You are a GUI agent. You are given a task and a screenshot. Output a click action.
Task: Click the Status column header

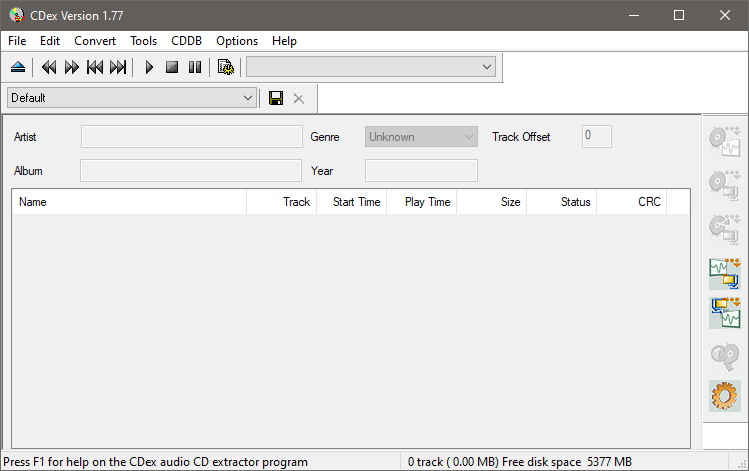[x=561, y=202]
